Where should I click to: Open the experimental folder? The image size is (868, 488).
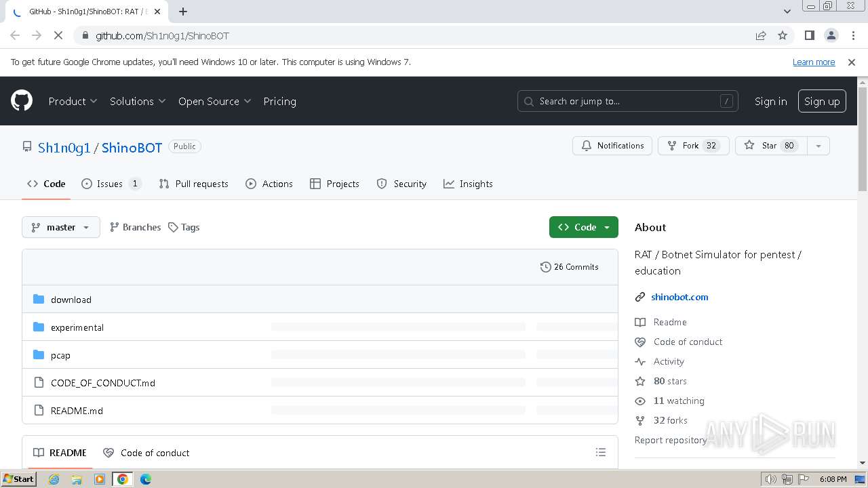[77, 327]
